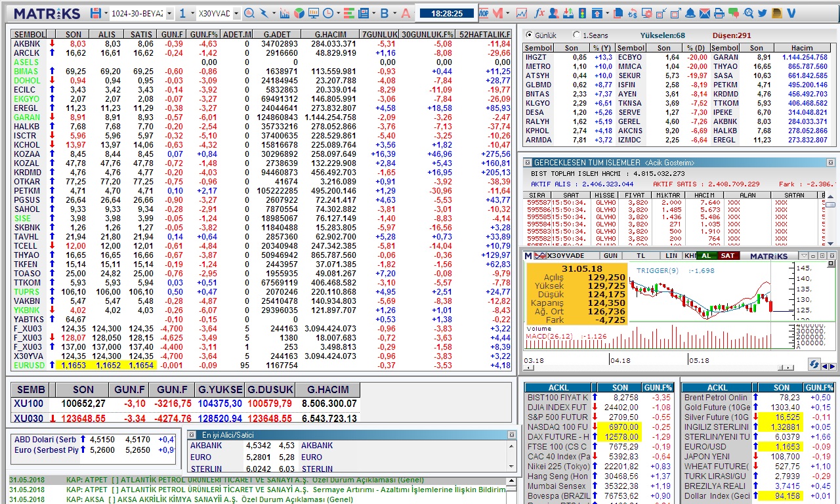Expand the dropdown arrow next to lightning icon
This screenshot has width=840, height=504.
274,14
